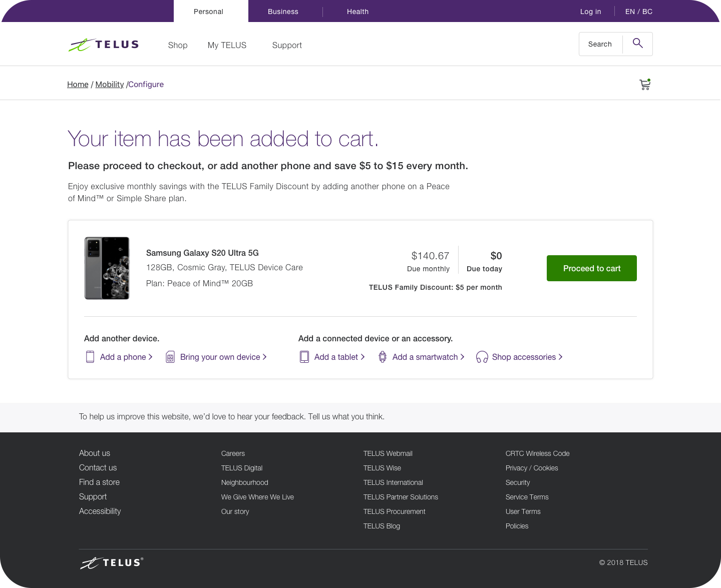Screen dimensions: 721x588
Task: Switch to the Business tab
Action: coord(283,12)
